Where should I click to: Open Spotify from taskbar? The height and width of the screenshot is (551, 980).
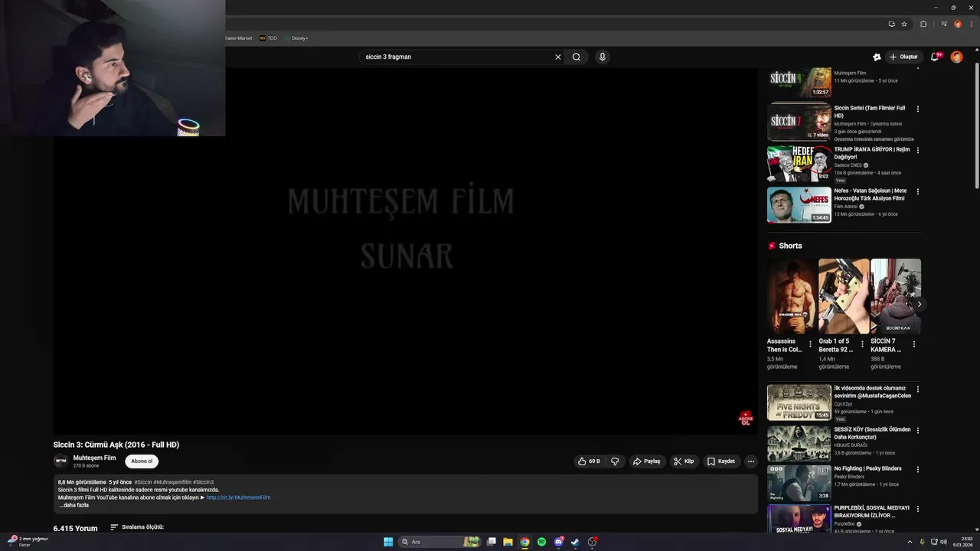(x=541, y=542)
